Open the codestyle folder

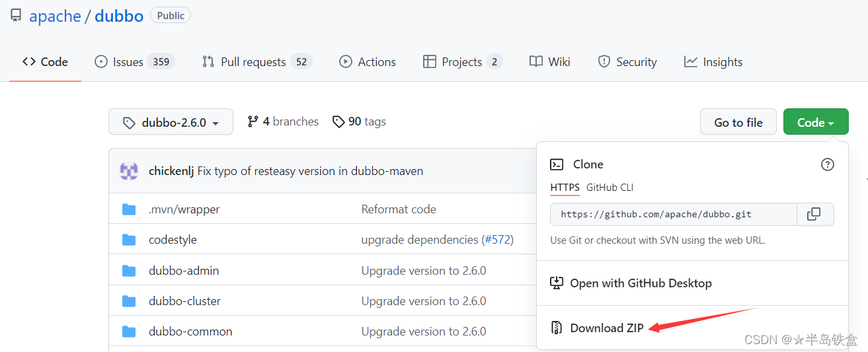[x=173, y=240]
